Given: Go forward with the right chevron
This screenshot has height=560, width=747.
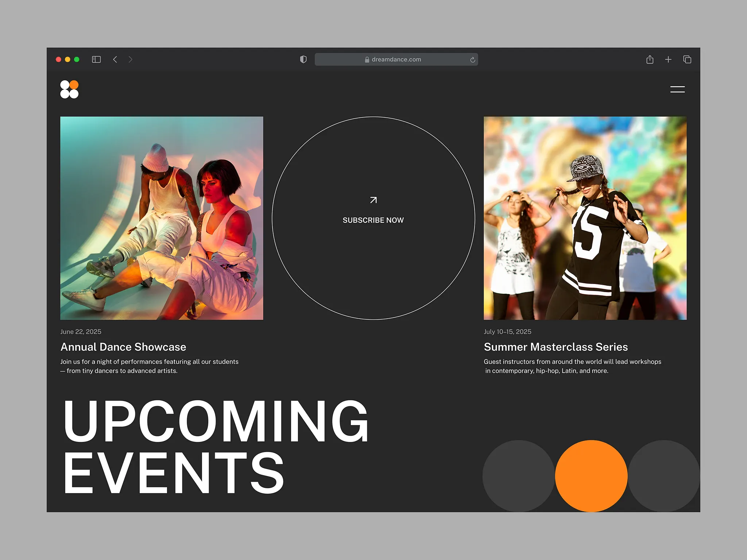Looking at the screenshot, I should pos(130,59).
